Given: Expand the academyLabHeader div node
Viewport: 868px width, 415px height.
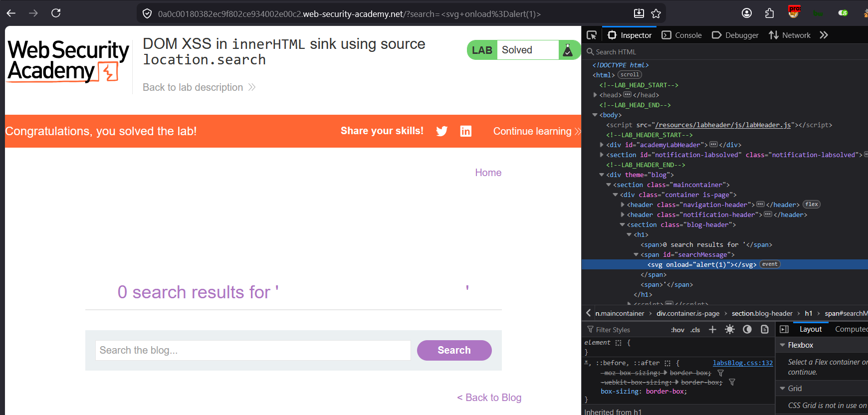Looking at the screenshot, I should (602, 145).
